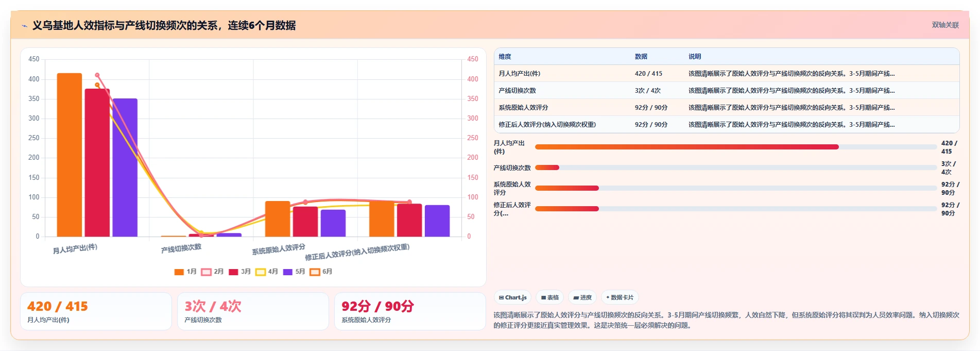Click the 数据 column header
The width and height of the screenshot is (980, 351).
(x=641, y=57)
